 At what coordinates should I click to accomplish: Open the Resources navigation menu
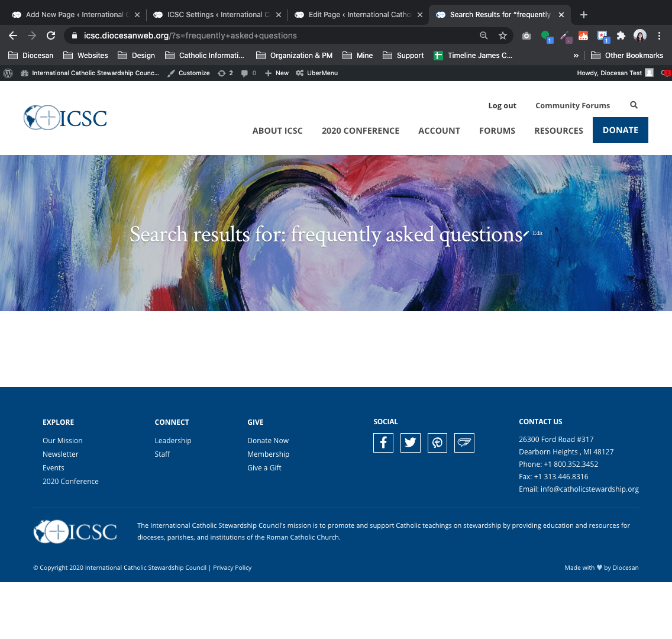pyautogui.click(x=558, y=131)
